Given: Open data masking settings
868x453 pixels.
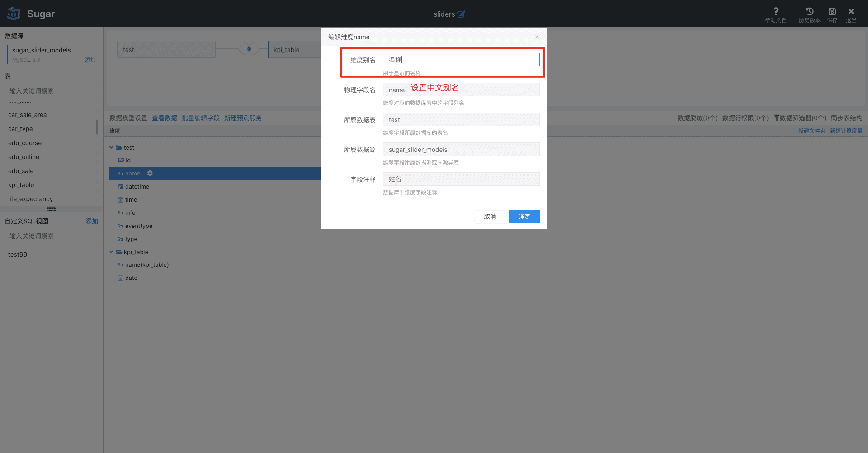Looking at the screenshot, I should [698, 118].
